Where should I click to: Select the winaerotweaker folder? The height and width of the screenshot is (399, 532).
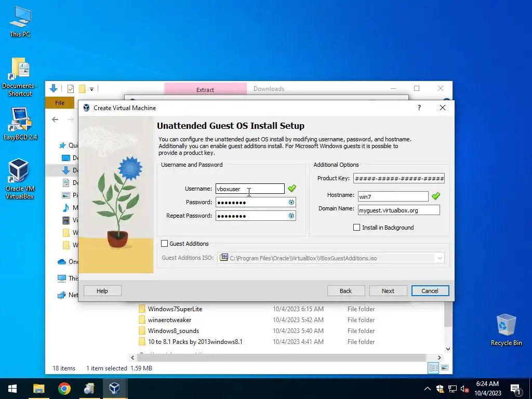(170, 320)
